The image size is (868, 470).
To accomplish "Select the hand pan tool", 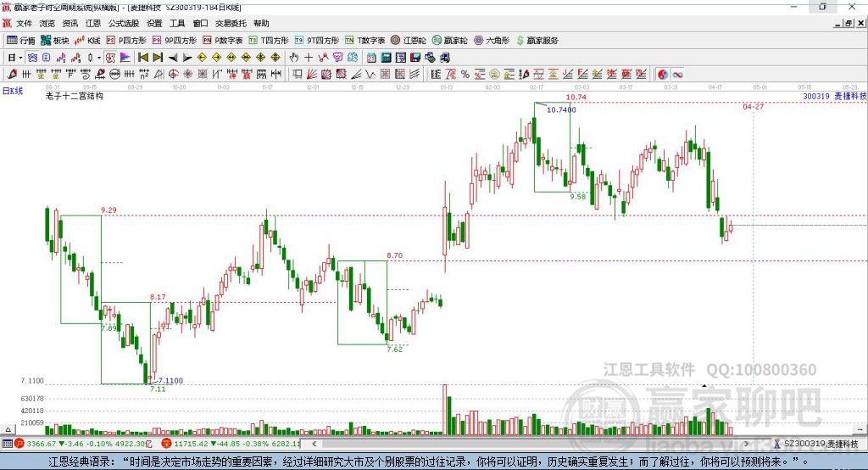I will point(294,57).
